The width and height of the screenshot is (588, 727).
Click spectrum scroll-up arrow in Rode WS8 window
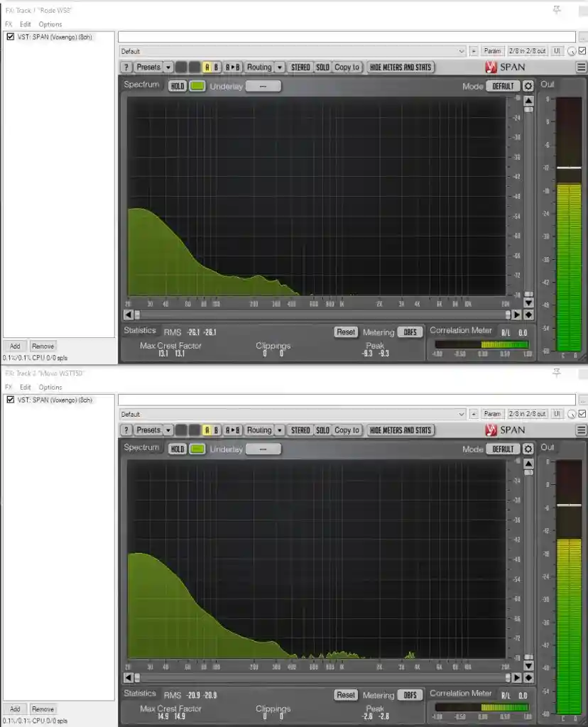pos(528,101)
